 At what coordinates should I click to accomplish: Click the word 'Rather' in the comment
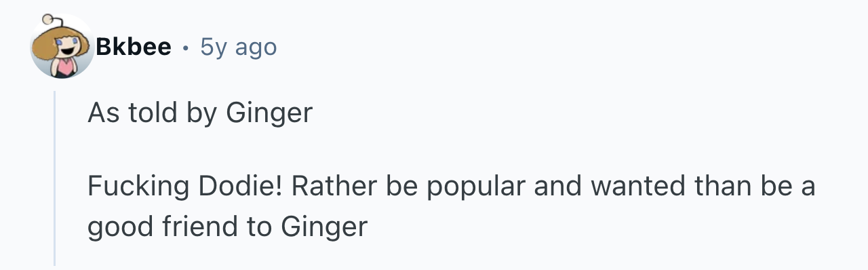coord(337,187)
